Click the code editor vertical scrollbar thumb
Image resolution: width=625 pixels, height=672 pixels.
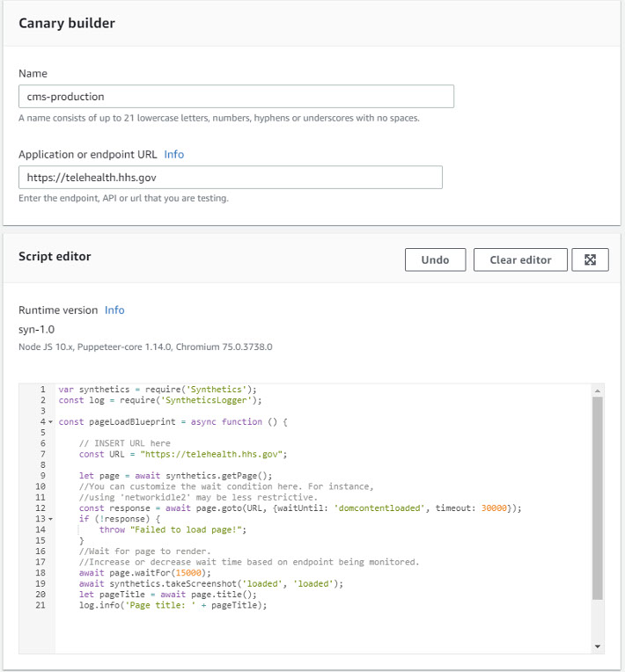598,497
